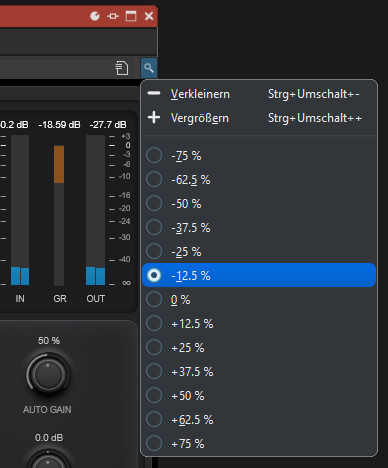
Task: Select the +62.5 % zoom option
Action: [x=259, y=420]
